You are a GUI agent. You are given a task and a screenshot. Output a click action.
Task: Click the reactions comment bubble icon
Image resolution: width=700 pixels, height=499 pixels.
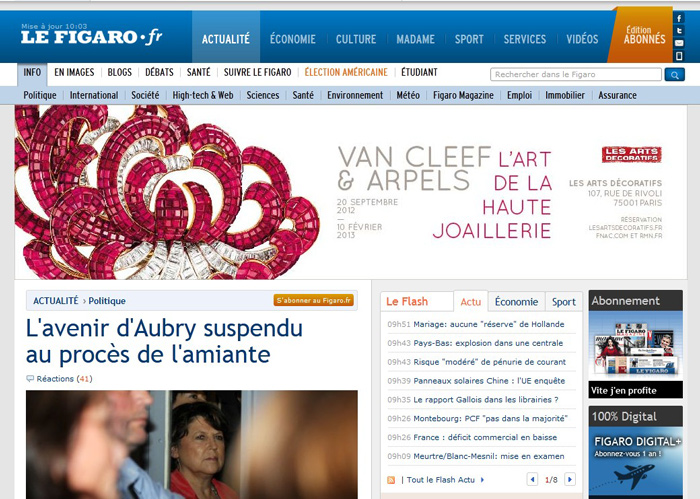[30, 378]
